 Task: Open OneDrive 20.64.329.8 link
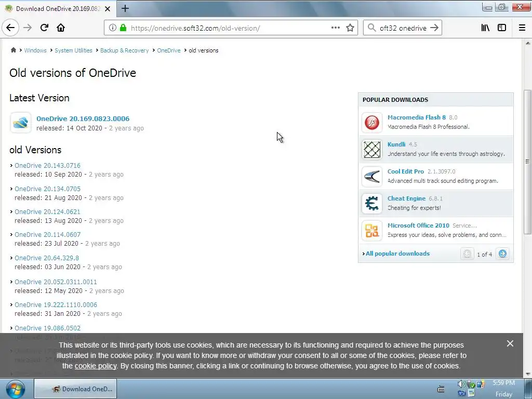click(x=47, y=258)
